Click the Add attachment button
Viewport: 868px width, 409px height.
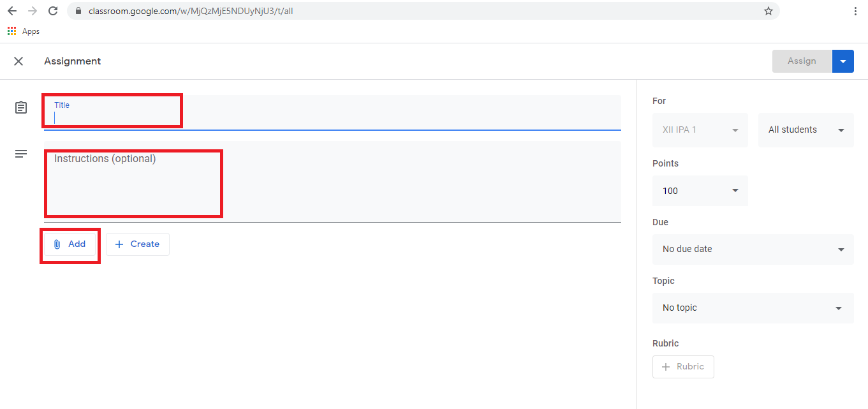pyautogui.click(x=70, y=244)
